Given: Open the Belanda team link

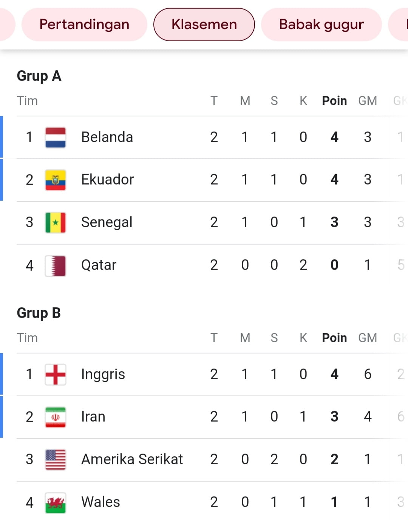Looking at the screenshot, I should (x=107, y=137).
